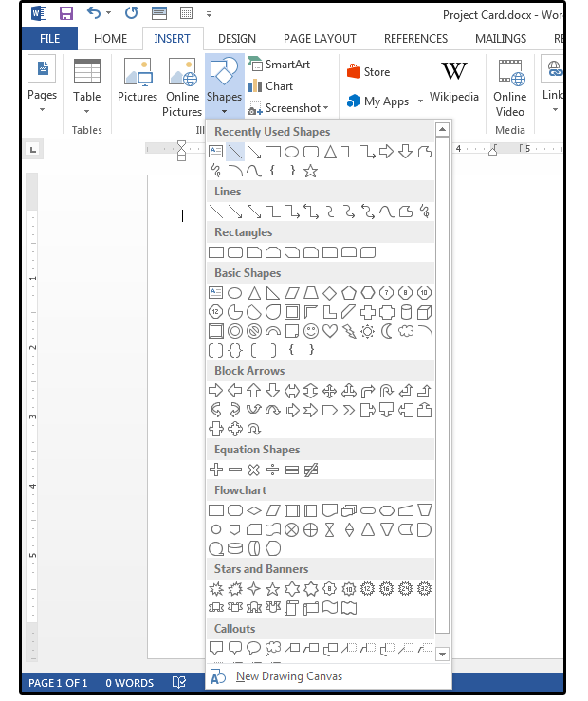Insert a Chart

[x=271, y=85]
